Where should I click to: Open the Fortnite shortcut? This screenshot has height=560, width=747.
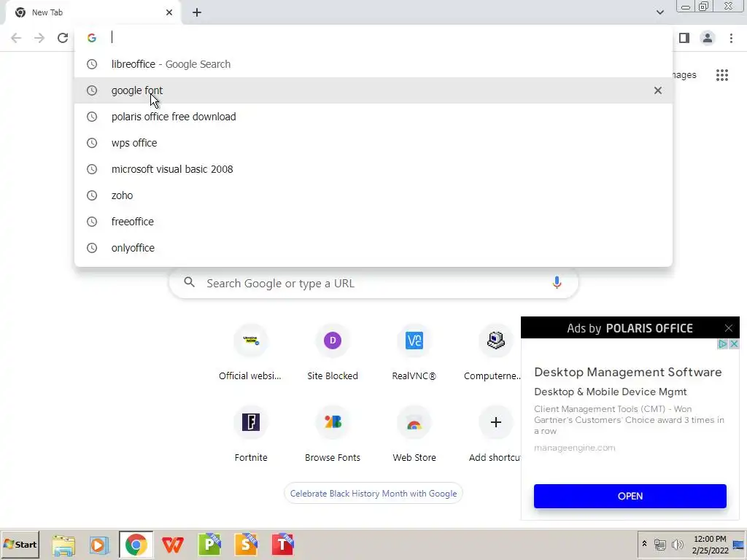pyautogui.click(x=251, y=435)
